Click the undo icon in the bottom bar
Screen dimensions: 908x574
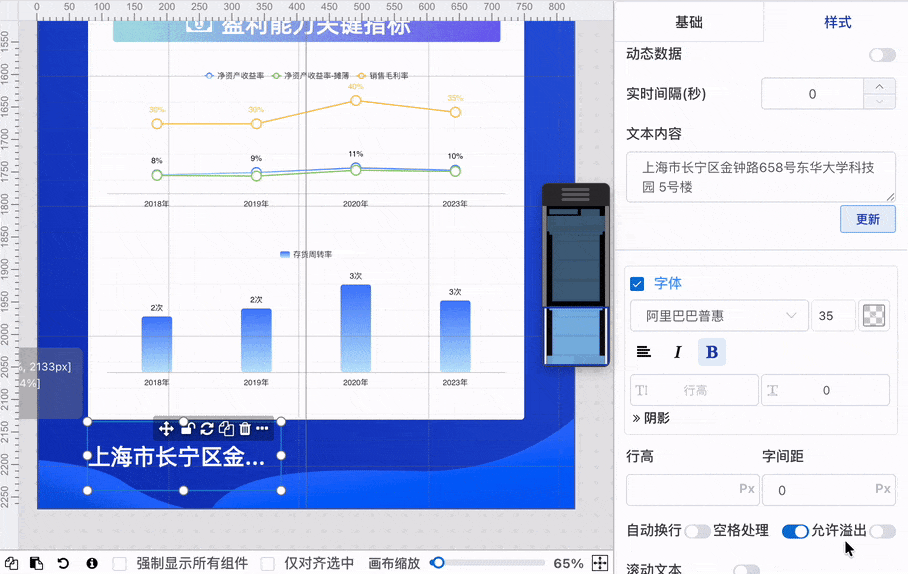pyautogui.click(x=63, y=563)
